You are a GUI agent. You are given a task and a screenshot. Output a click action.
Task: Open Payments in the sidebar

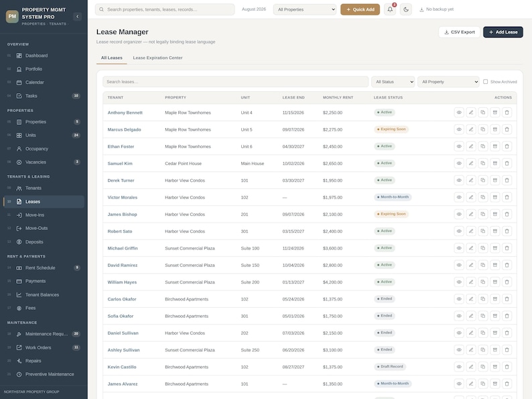(x=44, y=281)
